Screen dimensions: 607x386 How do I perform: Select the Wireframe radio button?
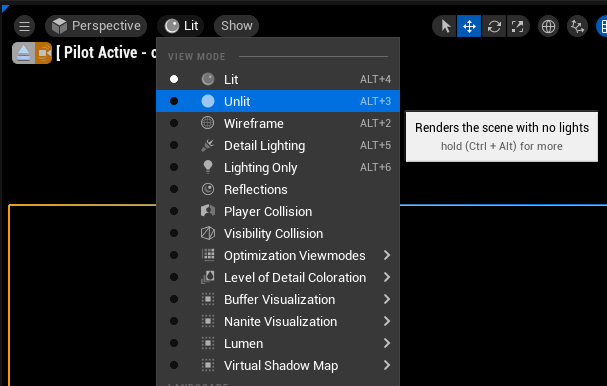click(174, 123)
